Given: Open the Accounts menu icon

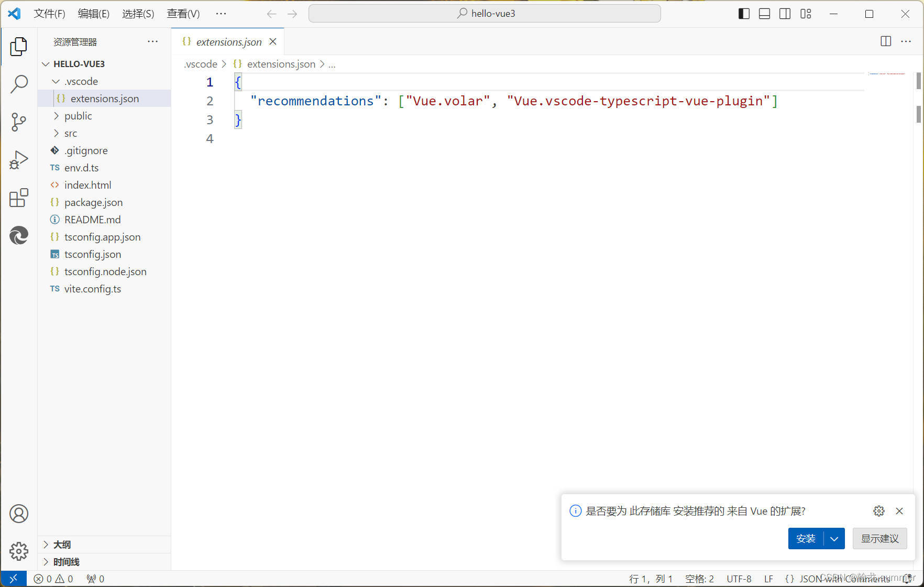Looking at the screenshot, I should pyautogui.click(x=19, y=514).
